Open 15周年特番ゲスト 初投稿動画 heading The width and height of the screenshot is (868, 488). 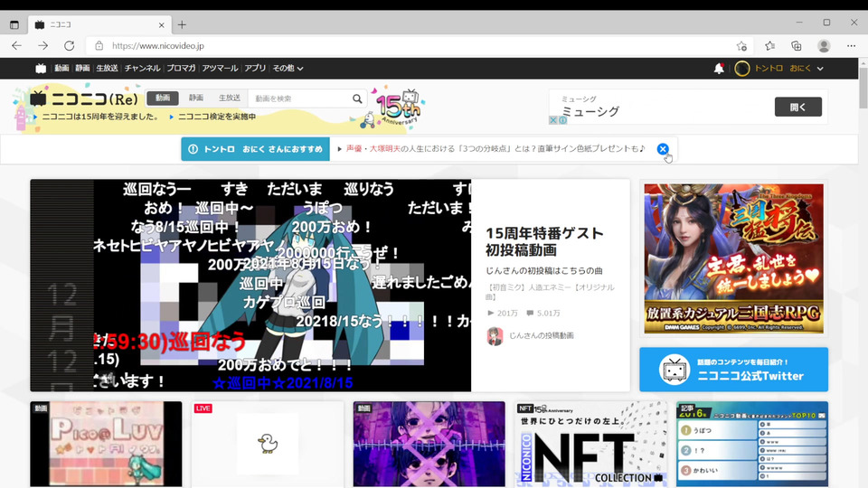click(544, 241)
